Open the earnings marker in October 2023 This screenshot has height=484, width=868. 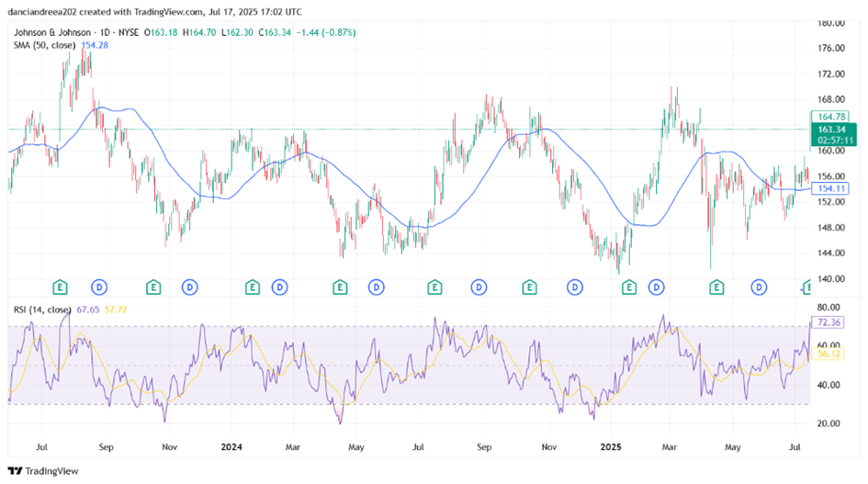click(x=152, y=287)
